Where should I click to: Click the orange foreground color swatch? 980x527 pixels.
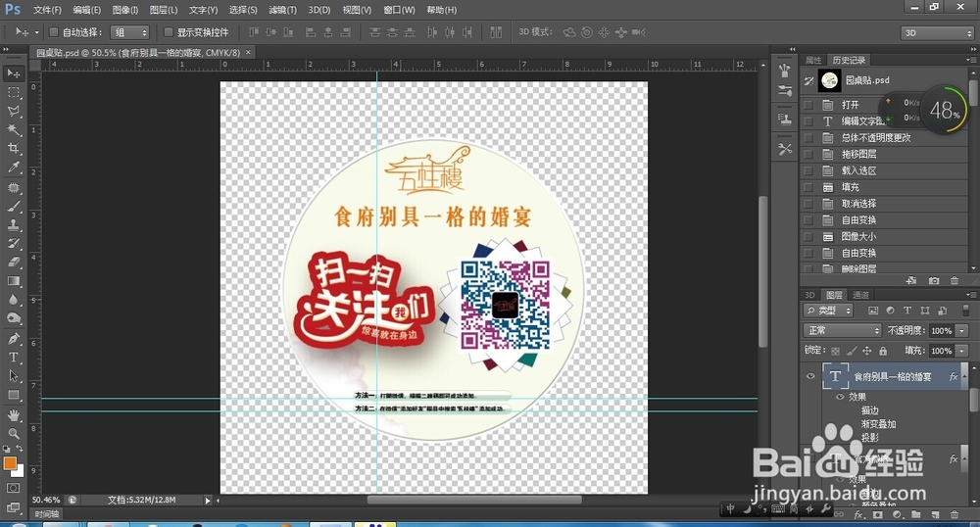click(10, 462)
